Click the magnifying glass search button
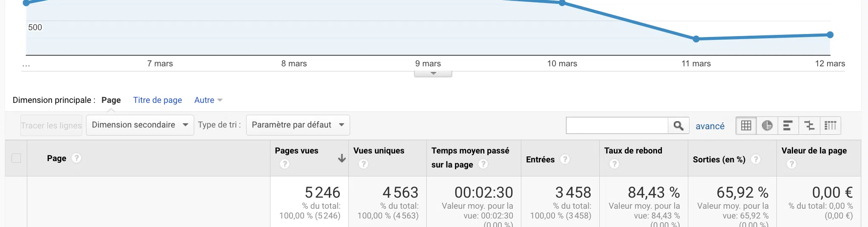 [x=678, y=126]
